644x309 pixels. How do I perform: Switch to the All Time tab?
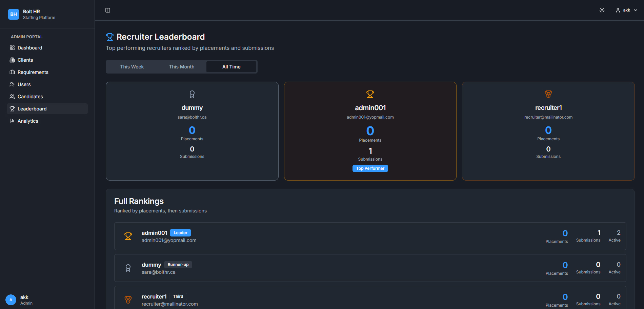coord(231,67)
